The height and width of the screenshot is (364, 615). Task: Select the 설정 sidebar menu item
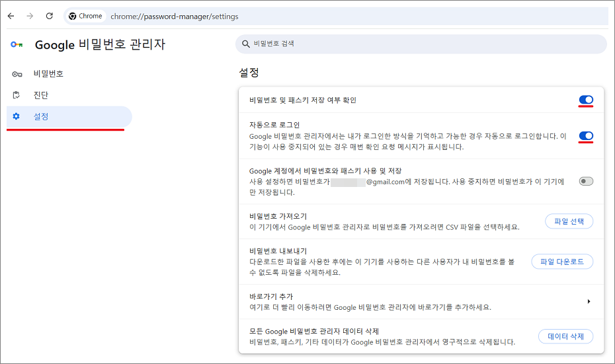coord(69,116)
